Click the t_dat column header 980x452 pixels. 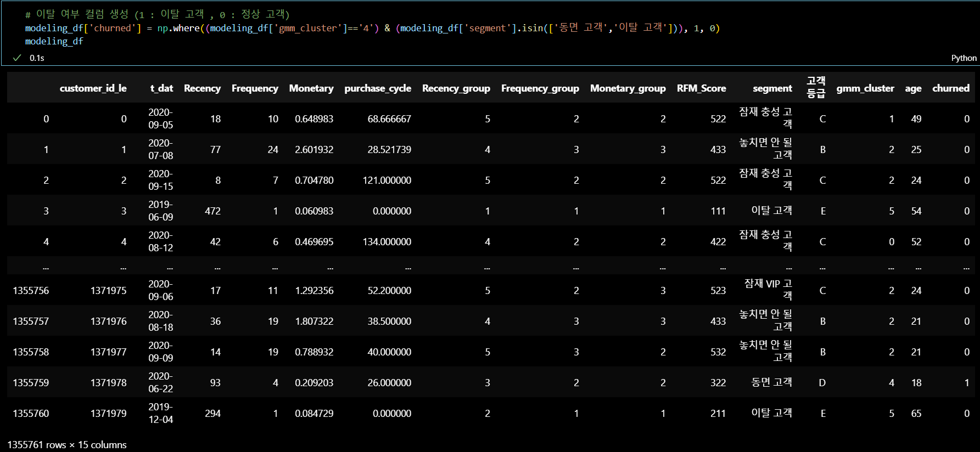(161, 88)
